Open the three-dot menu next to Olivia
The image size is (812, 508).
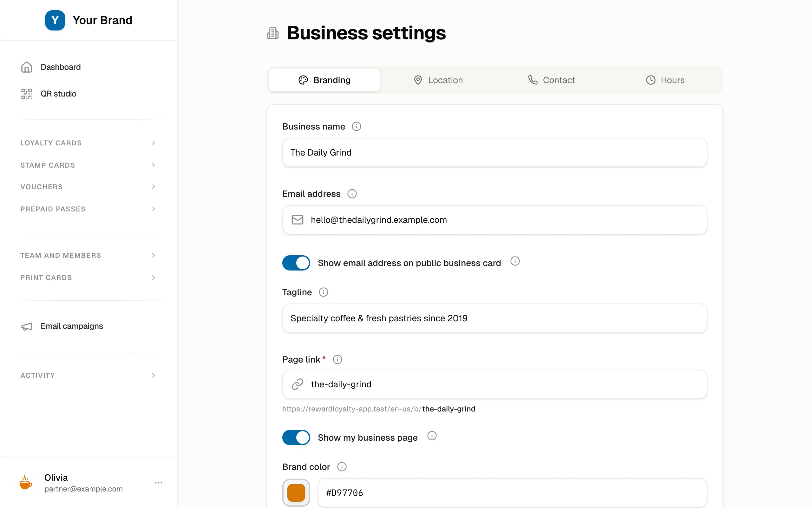pos(158,483)
